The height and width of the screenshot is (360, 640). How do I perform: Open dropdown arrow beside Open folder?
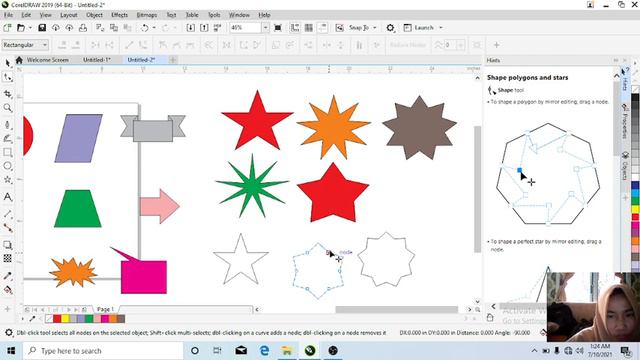(x=30, y=28)
